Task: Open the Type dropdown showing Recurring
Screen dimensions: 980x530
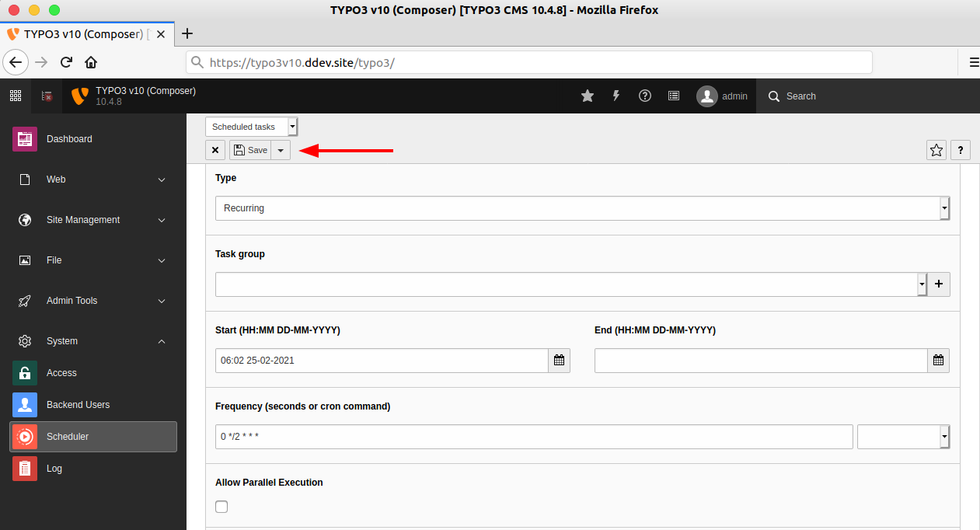Action: click(x=582, y=208)
